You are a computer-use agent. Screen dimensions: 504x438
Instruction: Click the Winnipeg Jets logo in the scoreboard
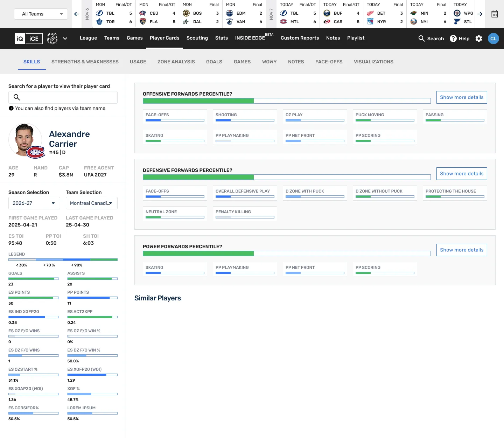457,13
